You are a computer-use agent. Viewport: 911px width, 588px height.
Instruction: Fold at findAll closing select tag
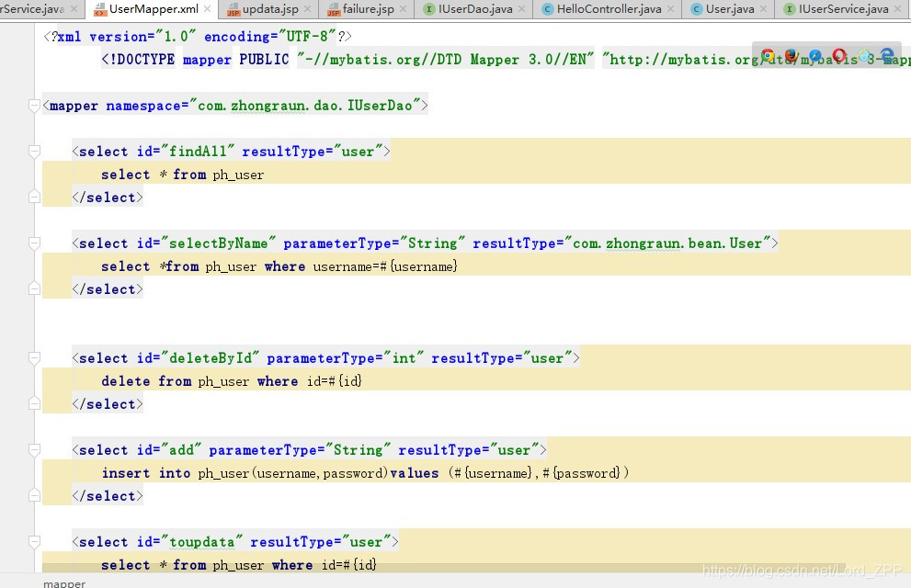[x=34, y=197]
